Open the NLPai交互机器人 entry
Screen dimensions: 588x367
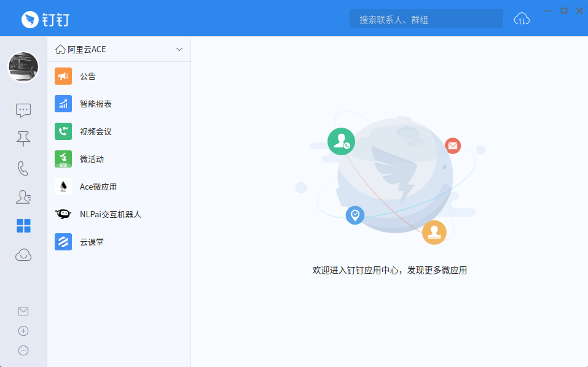pos(119,214)
